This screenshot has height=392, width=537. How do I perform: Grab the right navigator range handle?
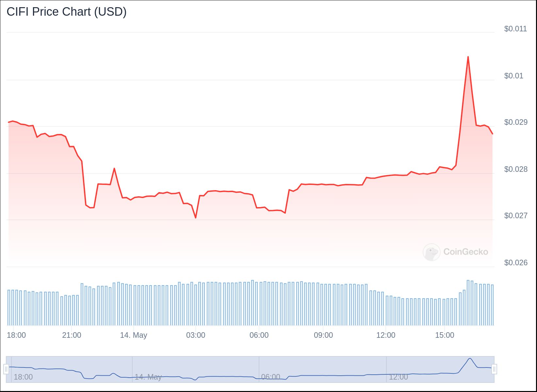tap(494, 369)
